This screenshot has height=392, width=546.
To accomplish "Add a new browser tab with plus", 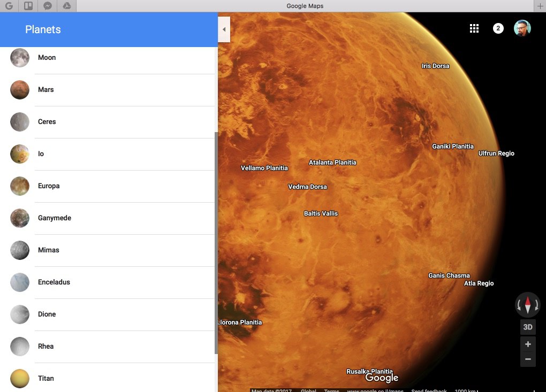I will coord(540,6).
